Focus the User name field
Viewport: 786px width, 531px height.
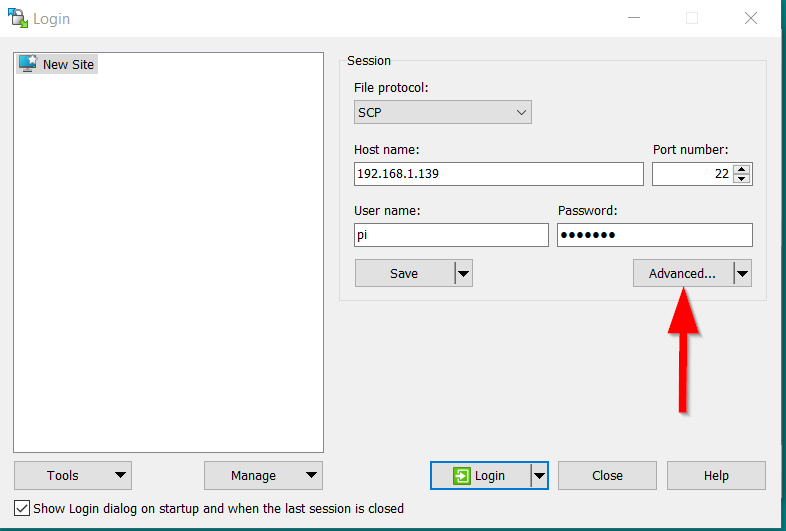click(451, 235)
